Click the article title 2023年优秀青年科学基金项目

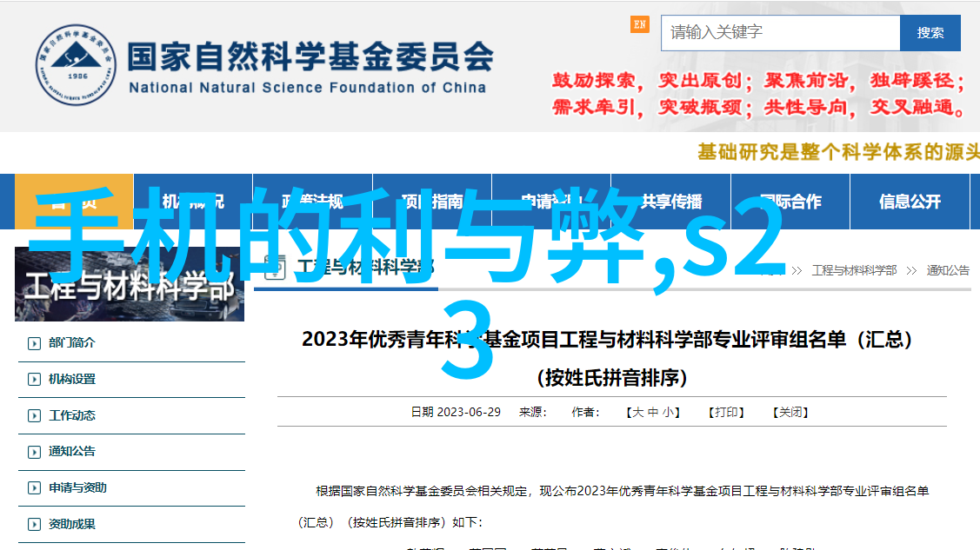[606, 339]
